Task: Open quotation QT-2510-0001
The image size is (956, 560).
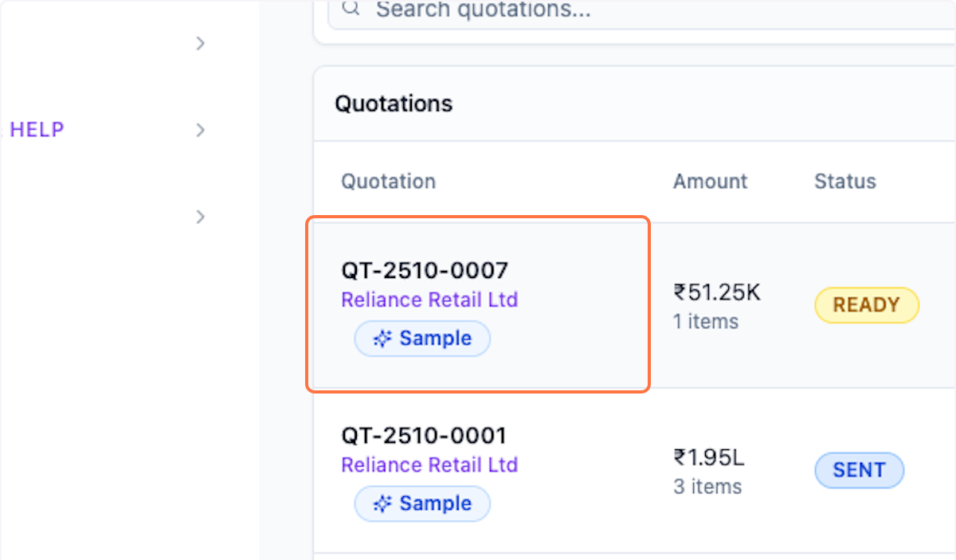Action: [x=424, y=437]
